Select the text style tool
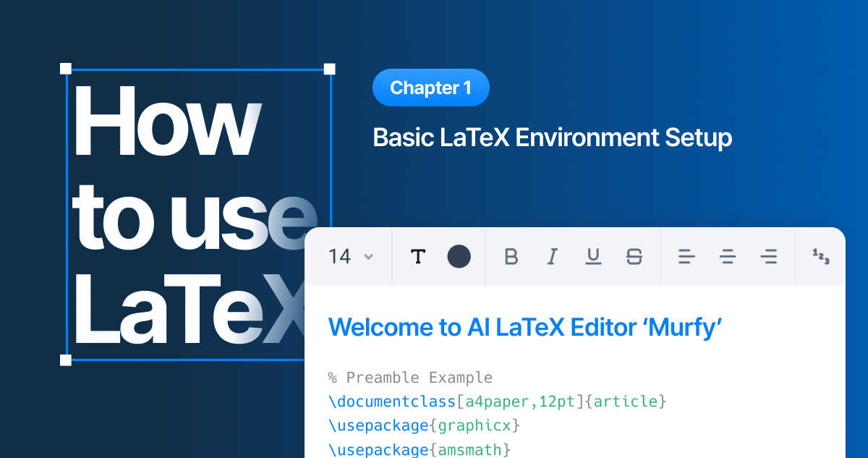This screenshot has height=458, width=868. tap(418, 256)
